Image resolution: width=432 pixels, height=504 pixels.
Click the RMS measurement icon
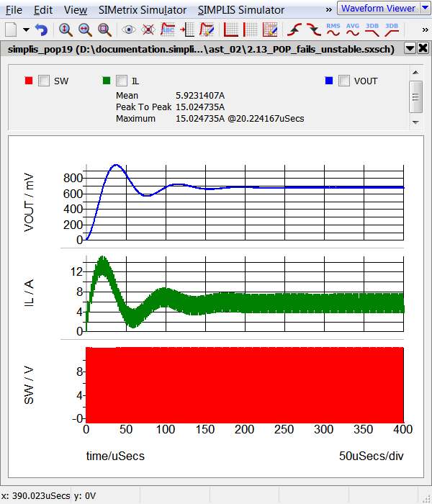point(333,30)
